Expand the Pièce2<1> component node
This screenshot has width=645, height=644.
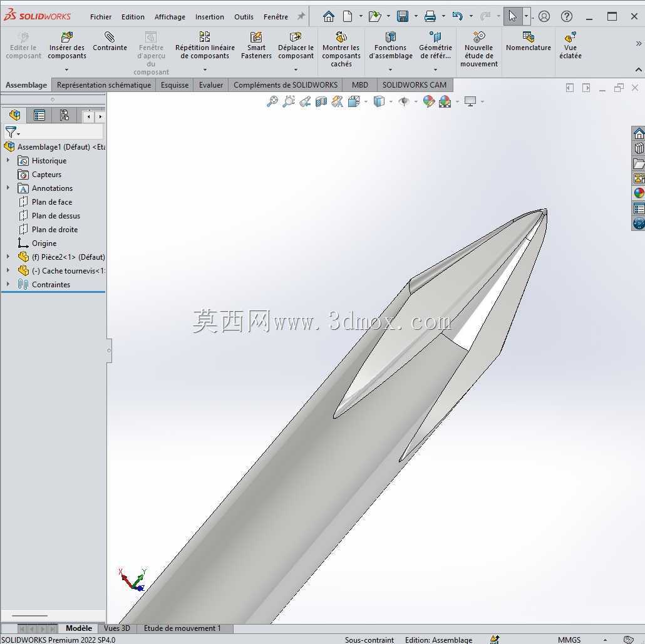(x=8, y=256)
